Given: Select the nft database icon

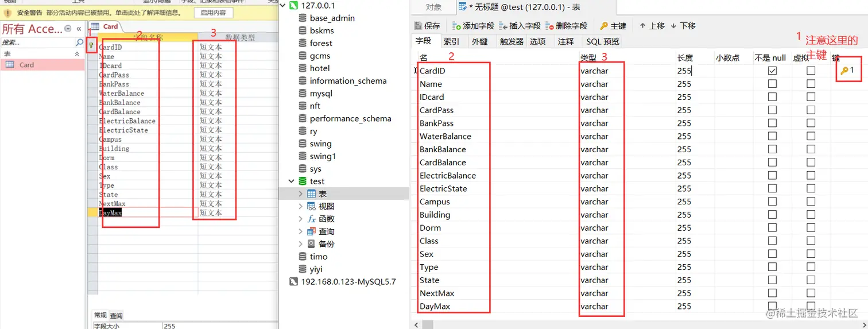Looking at the screenshot, I should point(303,106).
